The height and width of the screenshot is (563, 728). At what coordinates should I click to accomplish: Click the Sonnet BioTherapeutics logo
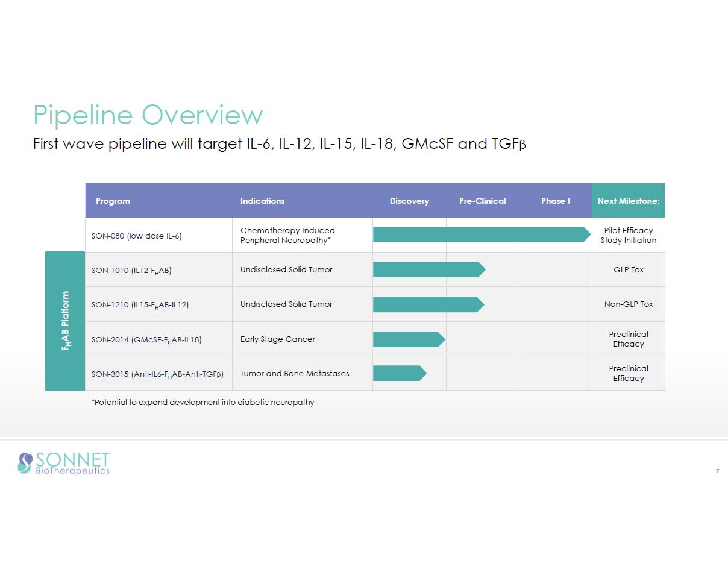64,464
